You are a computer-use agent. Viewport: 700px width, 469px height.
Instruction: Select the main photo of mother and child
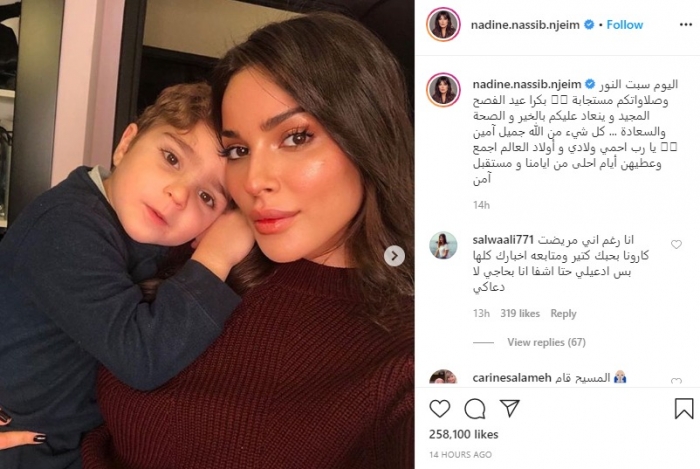(207, 234)
